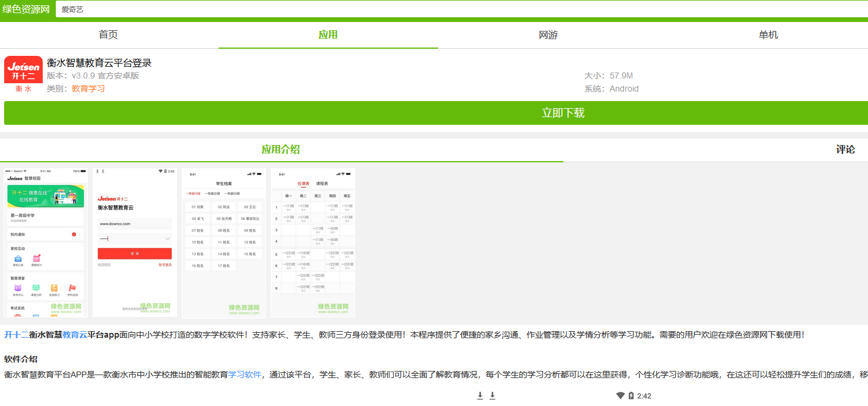Viewport: 868px width, 406px height.
Task: Open the 教育学习 category link
Action: tap(88, 89)
